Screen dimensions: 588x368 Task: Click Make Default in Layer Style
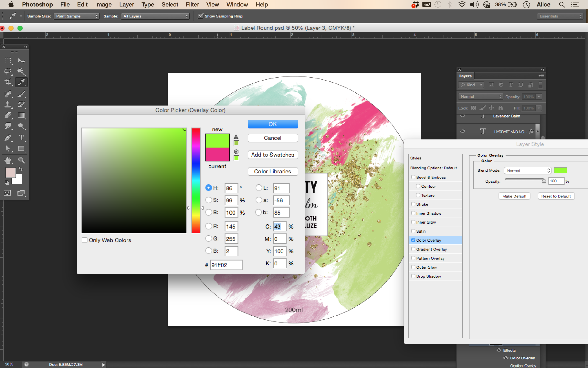point(514,196)
